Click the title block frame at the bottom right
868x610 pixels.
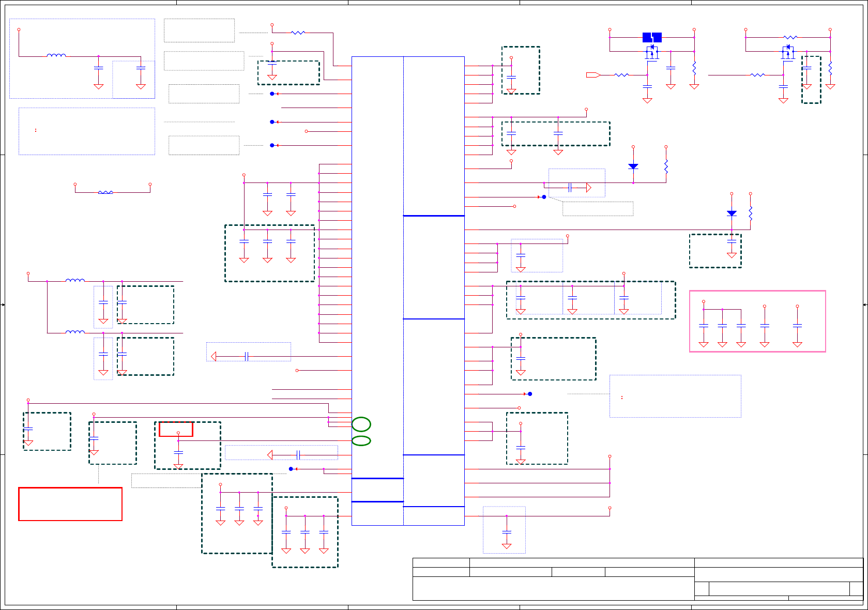coord(638,579)
